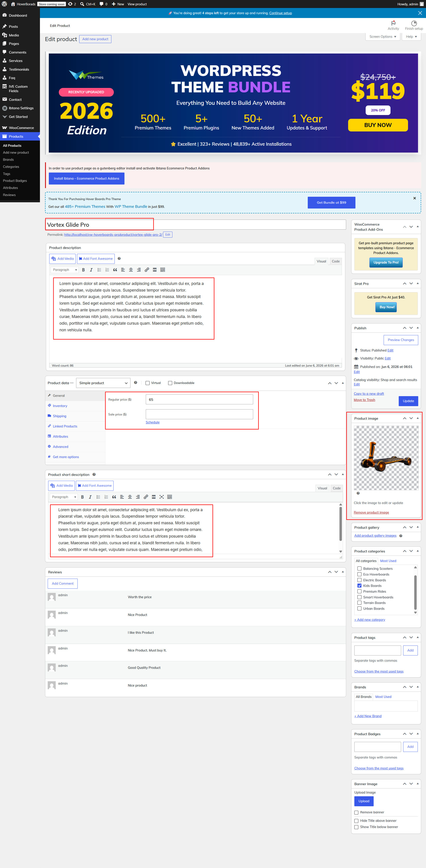Image resolution: width=426 pixels, height=868 pixels.
Task: Open Paragraph format dropdown in product description
Action: (65, 270)
